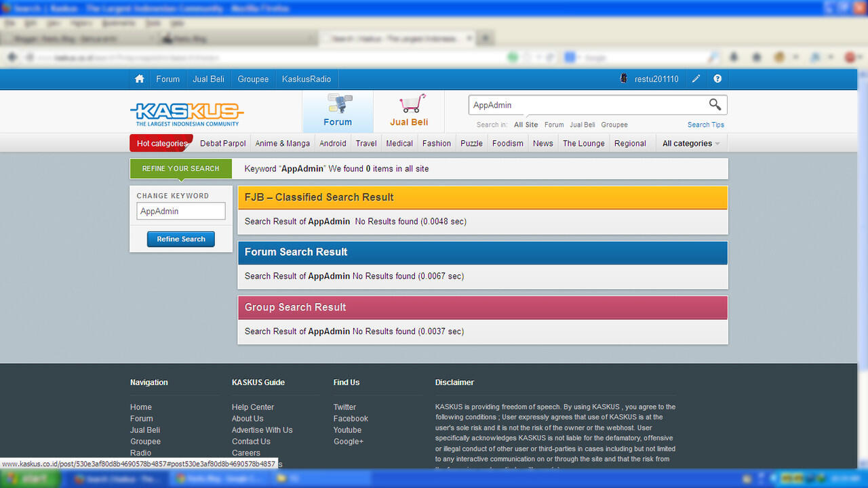
Task: Select the Hot categories tab
Action: click(161, 144)
